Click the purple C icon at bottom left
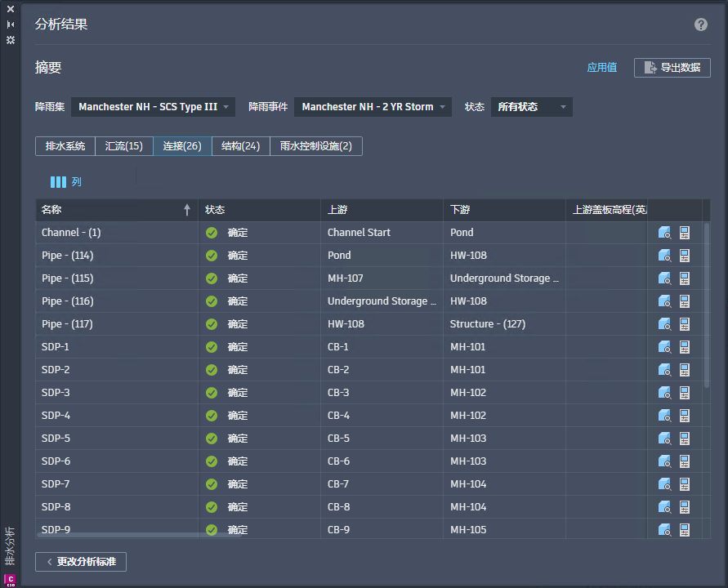This screenshot has width=728, height=588. click(x=11, y=580)
